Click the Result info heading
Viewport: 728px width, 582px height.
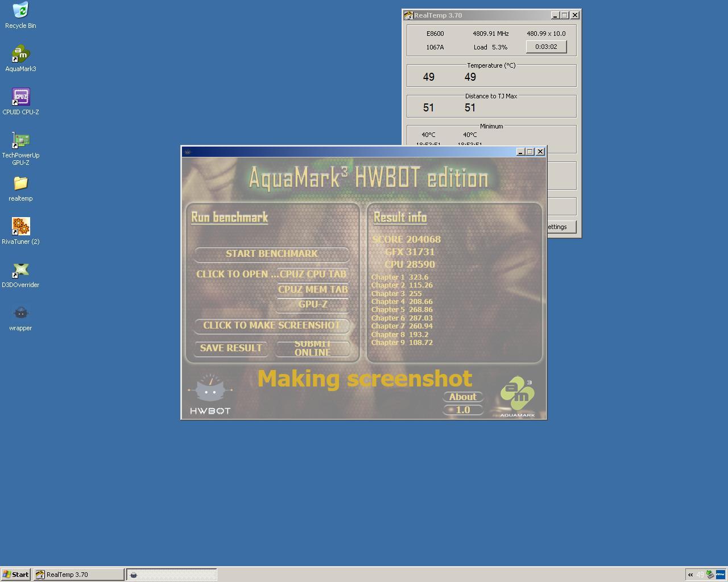(x=400, y=217)
